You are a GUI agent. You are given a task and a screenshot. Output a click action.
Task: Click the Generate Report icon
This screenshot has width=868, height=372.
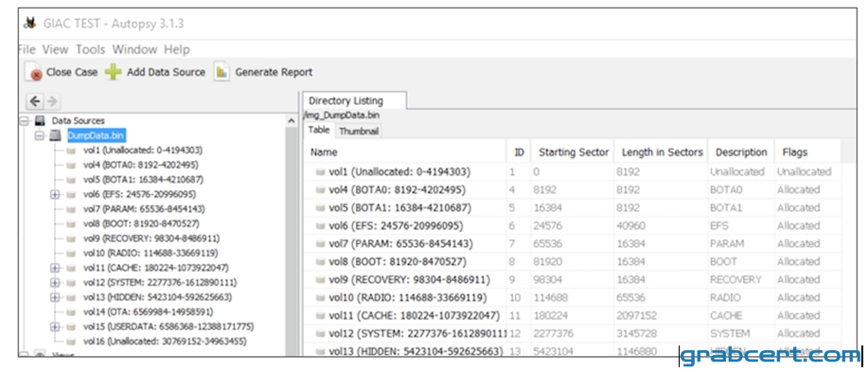pos(221,72)
